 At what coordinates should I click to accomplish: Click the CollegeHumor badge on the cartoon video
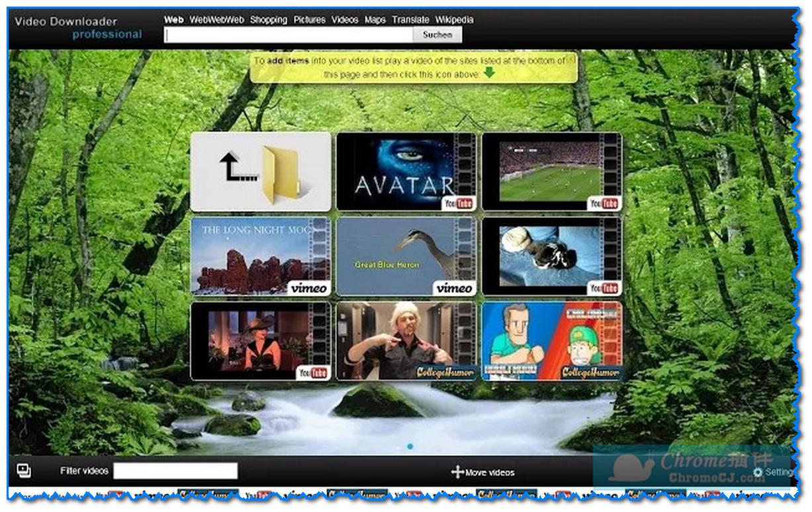pyautogui.click(x=590, y=372)
